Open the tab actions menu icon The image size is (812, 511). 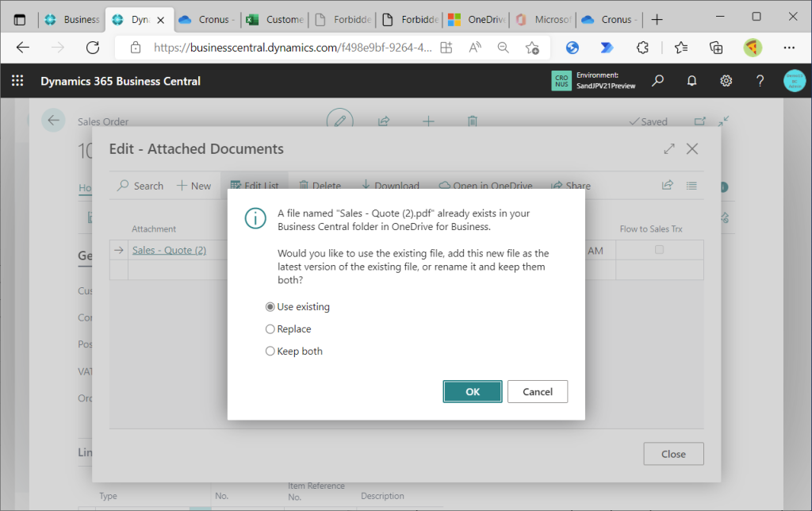pyautogui.click(x=20, y=20)
